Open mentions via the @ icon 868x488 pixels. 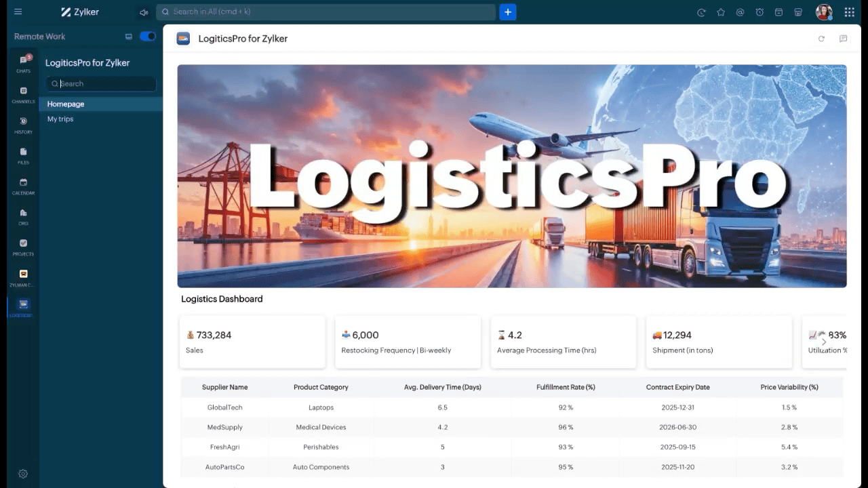click(740, 12)
